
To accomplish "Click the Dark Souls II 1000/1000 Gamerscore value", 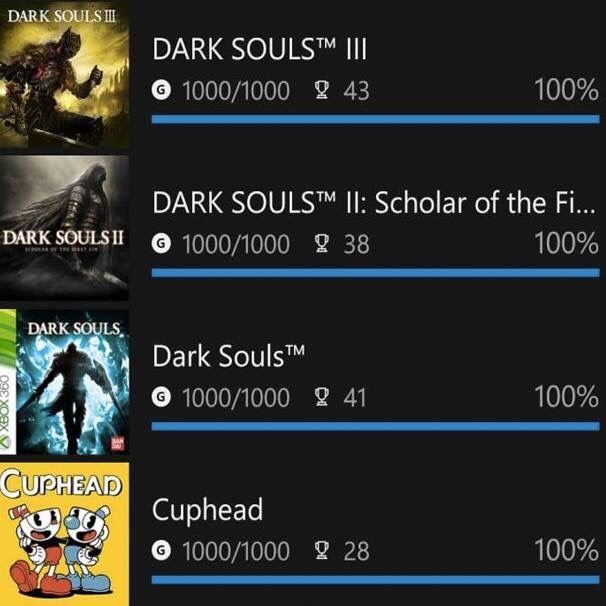I will tap(236, 244).
